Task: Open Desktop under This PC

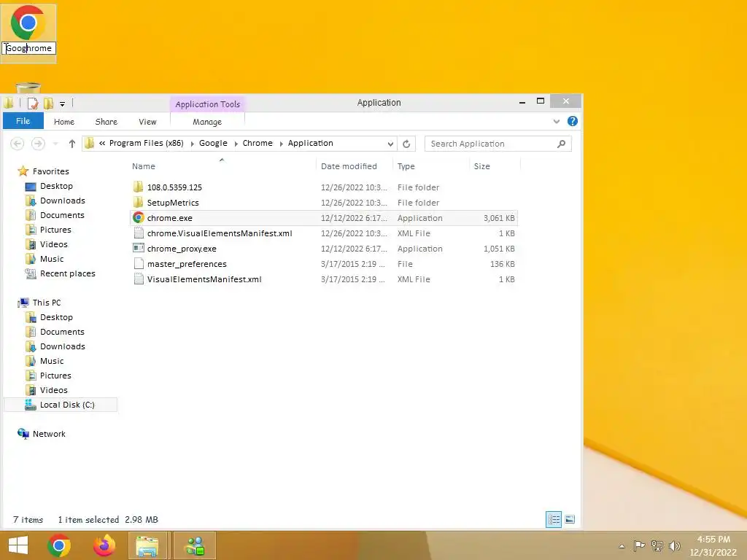Action: click(x=56, y=317)
